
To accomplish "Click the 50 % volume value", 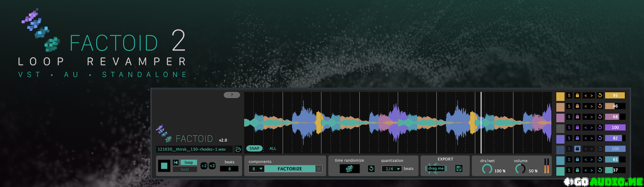I will point(533,171).
